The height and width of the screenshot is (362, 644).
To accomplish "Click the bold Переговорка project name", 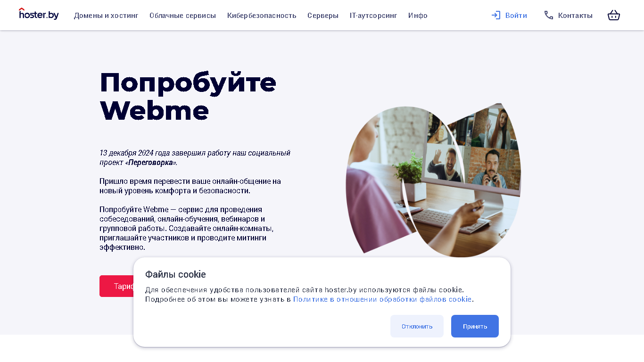I will tap(150, 163).
